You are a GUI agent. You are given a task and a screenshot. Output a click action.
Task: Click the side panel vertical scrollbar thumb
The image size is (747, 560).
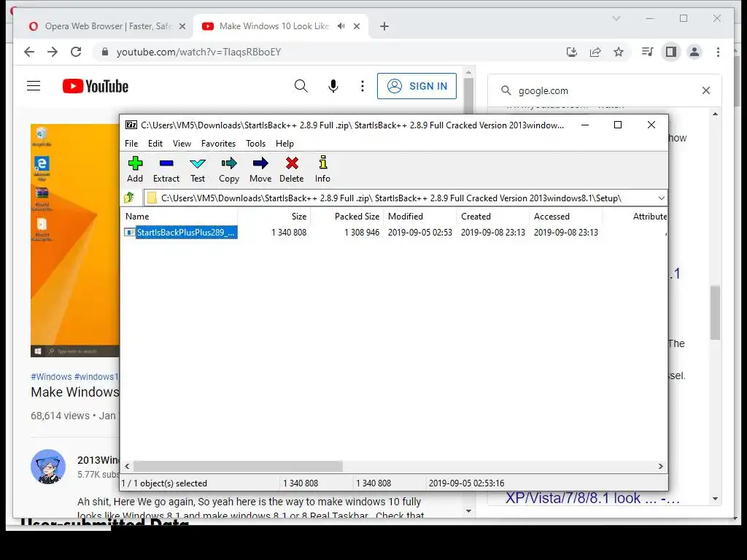point(715,313)
